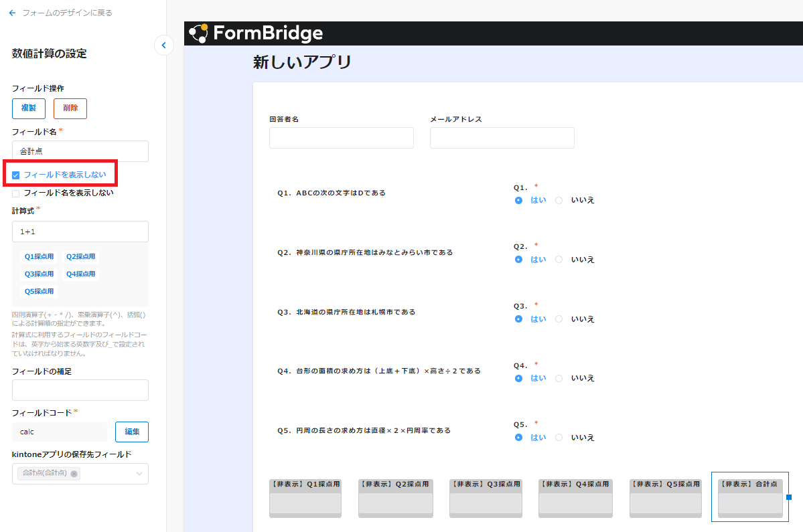Insert Q4採点用 into the formula
Screen dimensions: 803x532
pos(80,274)
